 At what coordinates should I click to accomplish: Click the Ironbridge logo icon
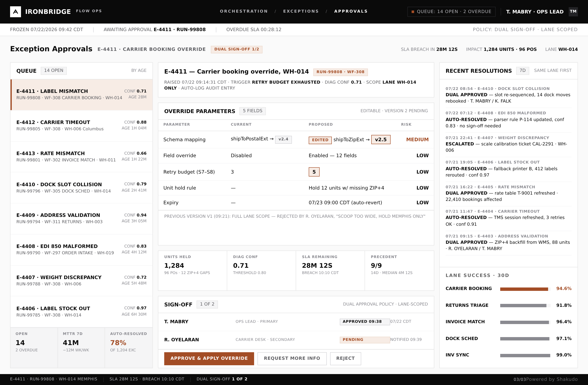(x=15, y=12)
